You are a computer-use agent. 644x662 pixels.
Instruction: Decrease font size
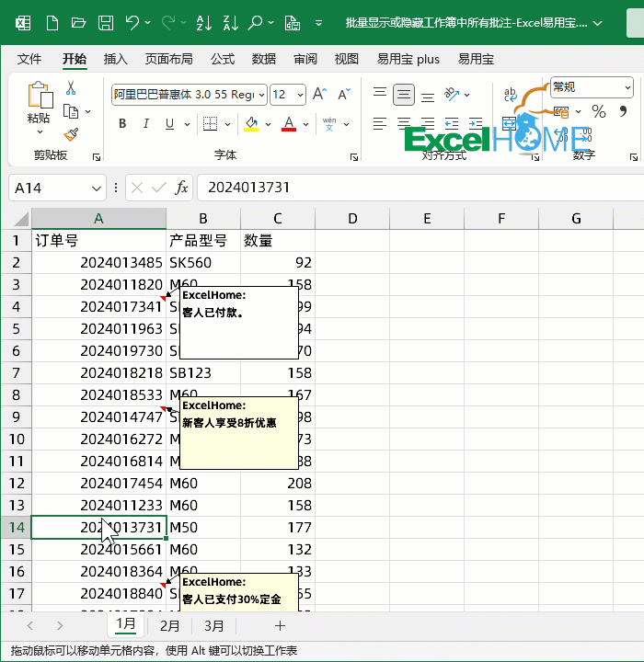(344, 94)
